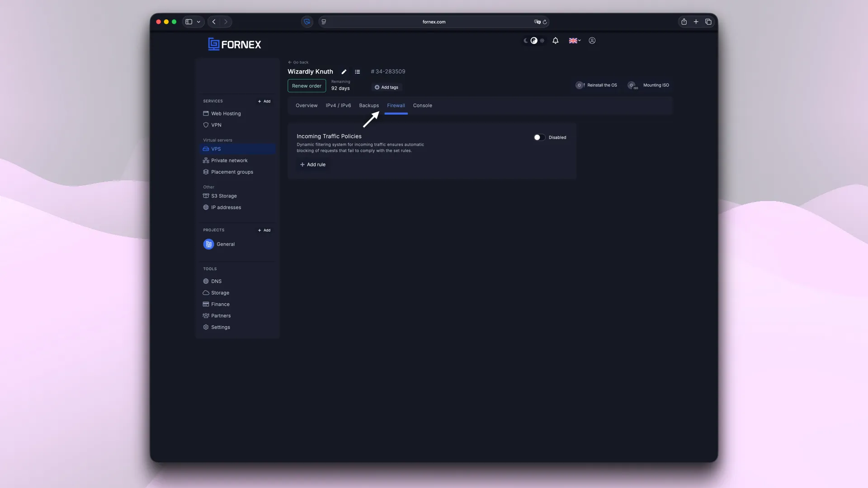Screen dimensions: 868x488
Task: Switch to the Backups tab
Action: 368,105
